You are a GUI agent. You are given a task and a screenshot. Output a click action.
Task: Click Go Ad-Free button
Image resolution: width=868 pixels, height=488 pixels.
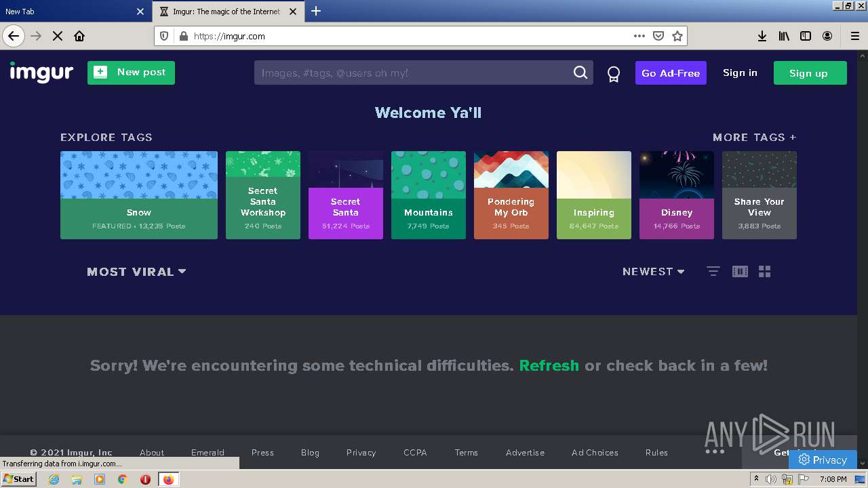671,73
